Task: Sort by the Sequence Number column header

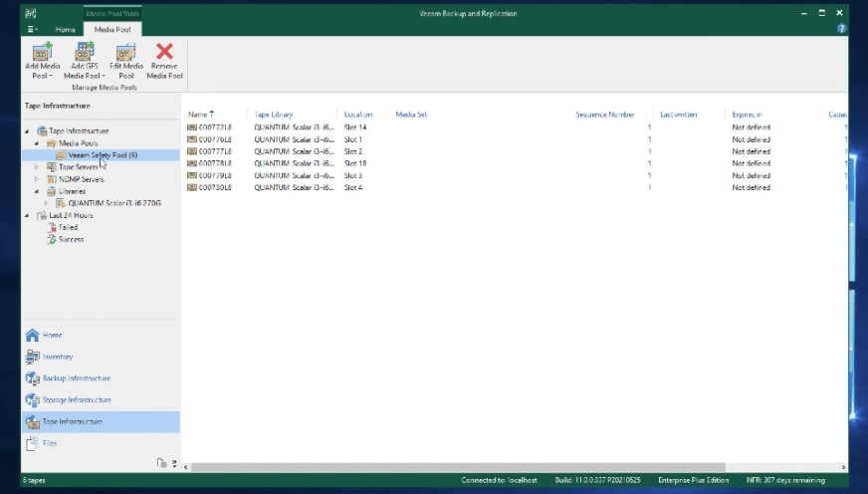Action: point(605,115)
